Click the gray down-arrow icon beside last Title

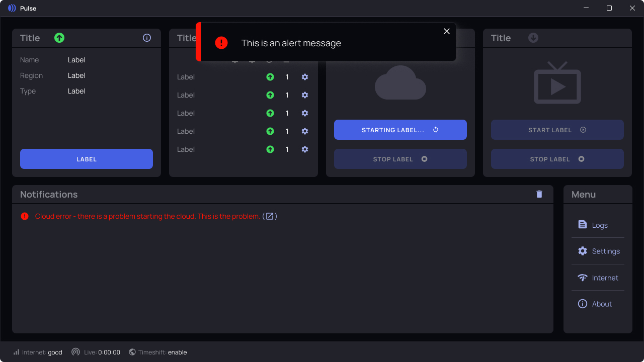(x=533, y=38)
